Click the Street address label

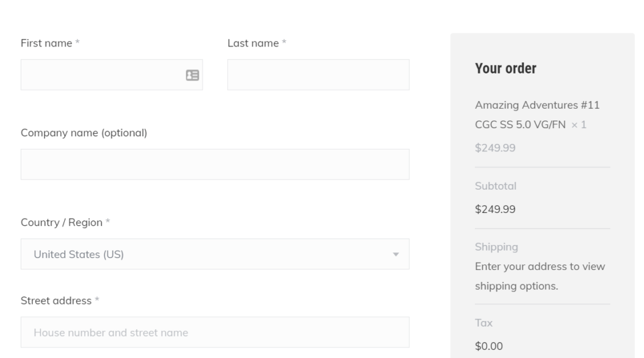click(56, 301)
